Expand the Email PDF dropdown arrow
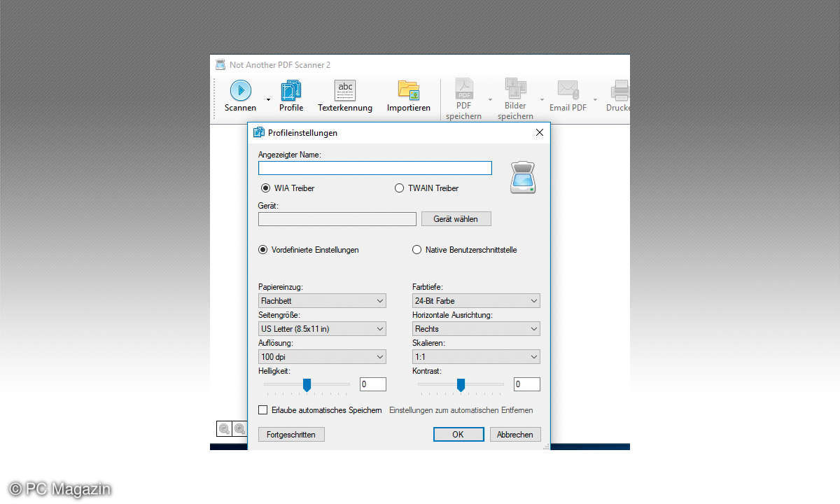 [x=596, y=99]
